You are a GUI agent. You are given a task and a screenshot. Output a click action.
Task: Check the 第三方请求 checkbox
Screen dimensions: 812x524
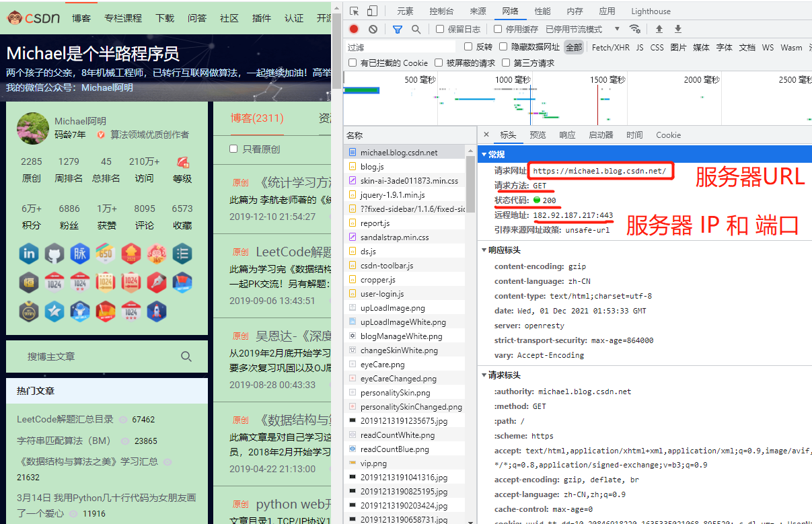click(x=506, y=63)
